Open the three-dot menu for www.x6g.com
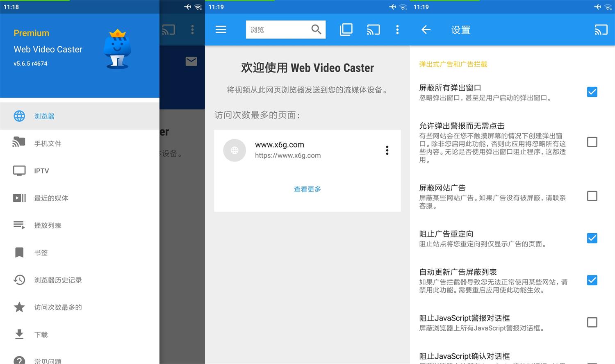615x364 pixels. coord(387,150)
